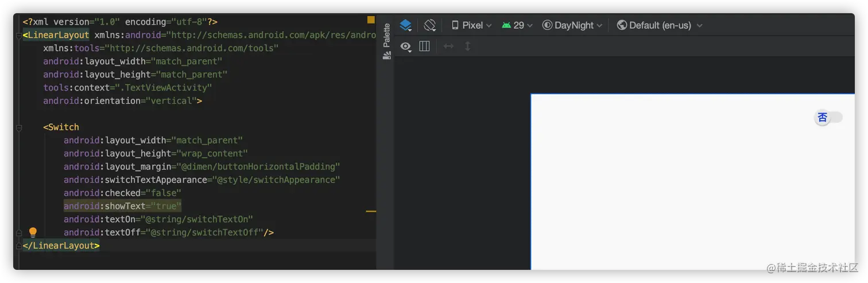Choose API level 29 dropdown
Image resolution: width=868 pixels, height=283 pixels.
coord(517,25)
